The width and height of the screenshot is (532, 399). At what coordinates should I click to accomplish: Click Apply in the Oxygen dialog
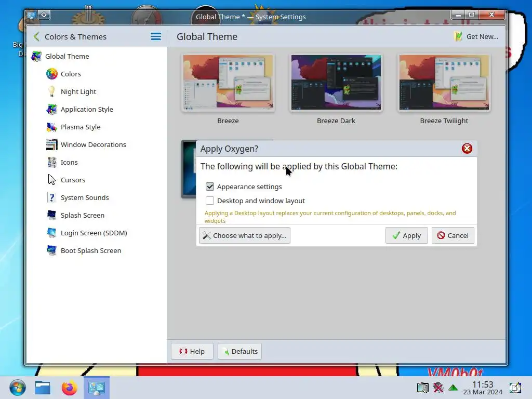click(x=406, y=235)
